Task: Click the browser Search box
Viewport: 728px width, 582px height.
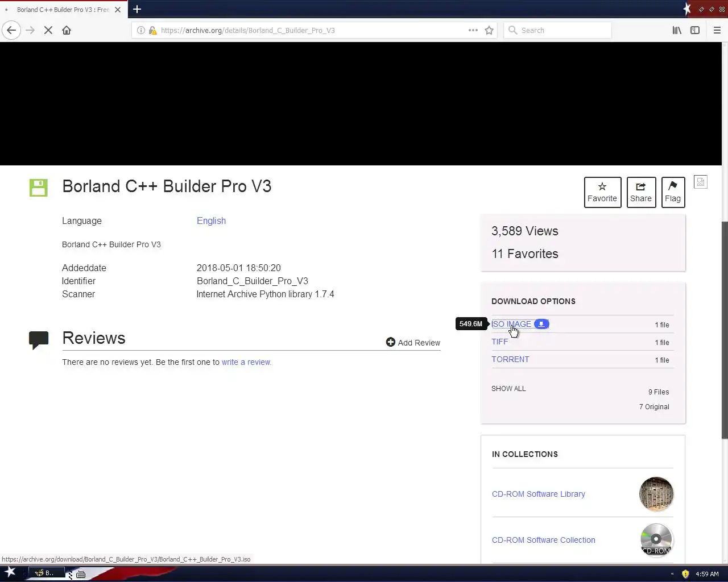Action: coord(557,30)
